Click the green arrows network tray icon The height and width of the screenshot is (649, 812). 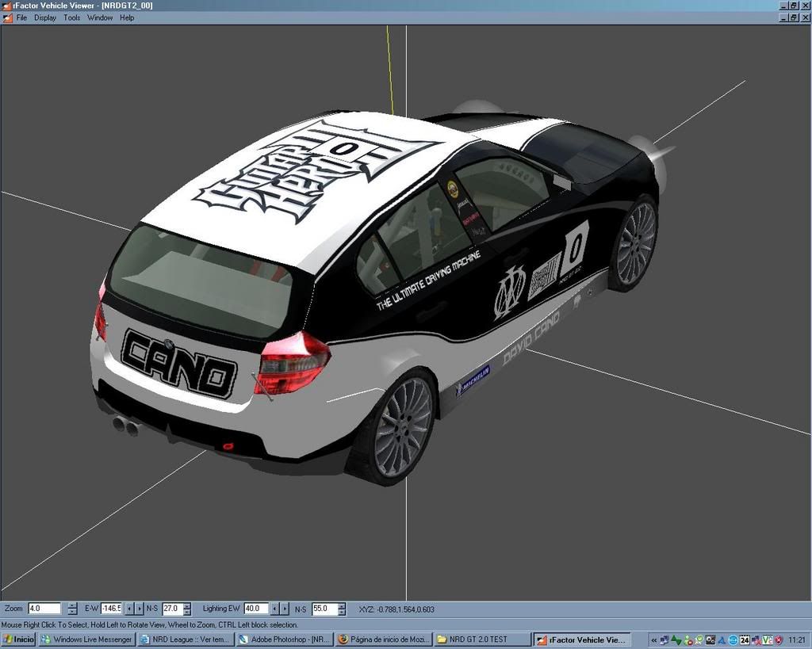coord(676,639)
